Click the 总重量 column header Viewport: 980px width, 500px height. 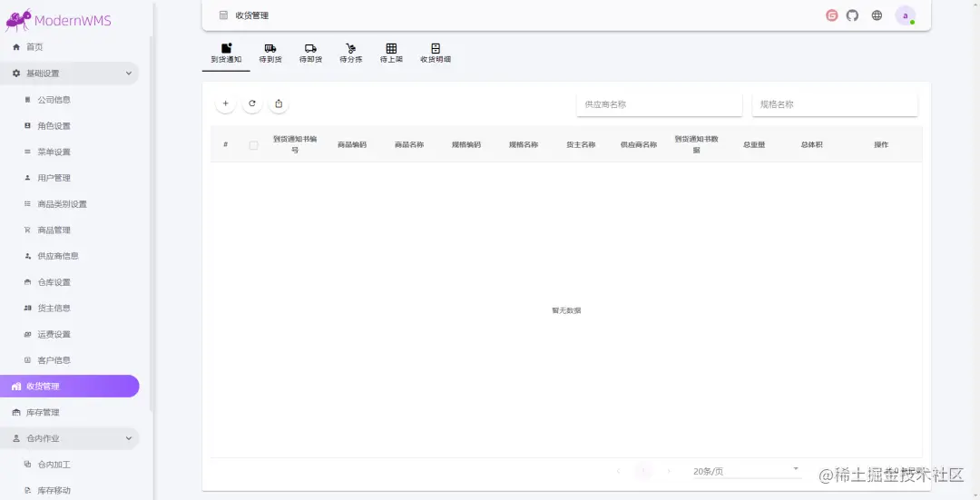754,144
